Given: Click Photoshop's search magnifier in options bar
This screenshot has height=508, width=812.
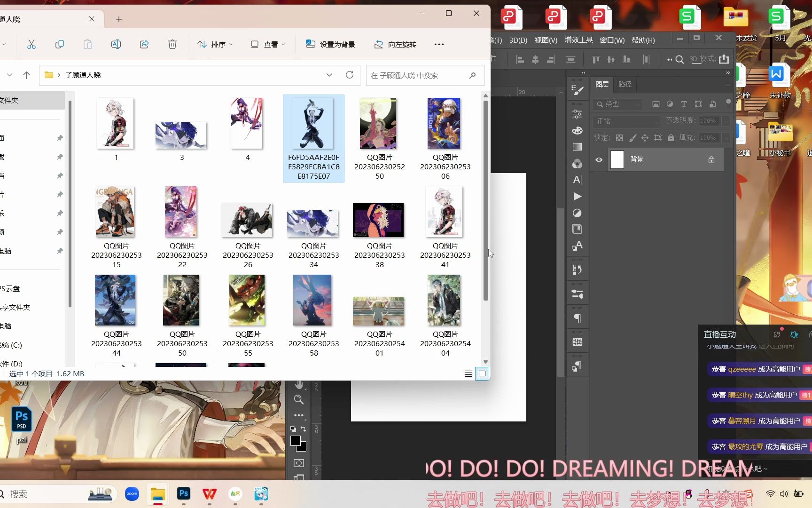Looking at the screenshot, I should [679, 59].
